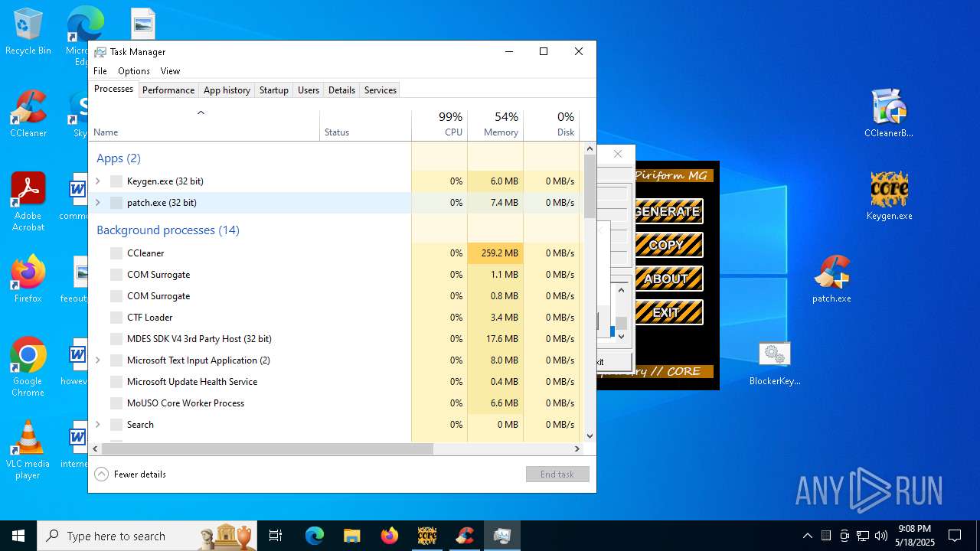Expand Microsoft Text Input Application group
The image size is (980, 551).
[x=97, y=360]
